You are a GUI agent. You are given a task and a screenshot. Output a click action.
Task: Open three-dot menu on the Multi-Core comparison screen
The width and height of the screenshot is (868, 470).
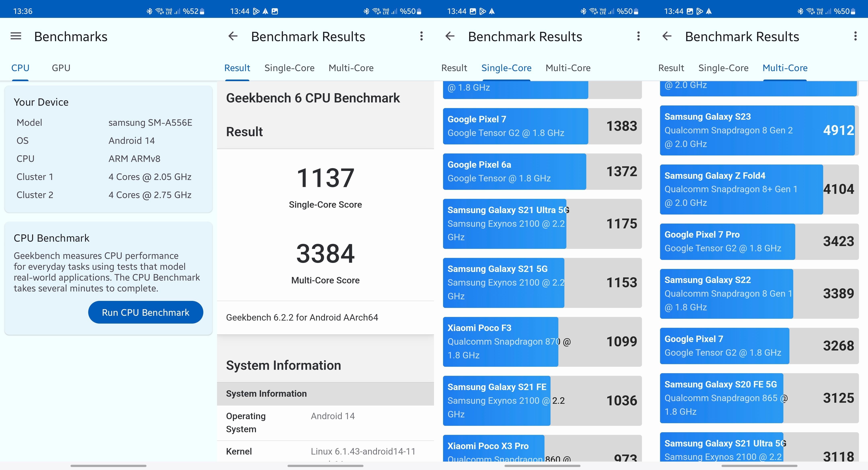click(855, 36)
